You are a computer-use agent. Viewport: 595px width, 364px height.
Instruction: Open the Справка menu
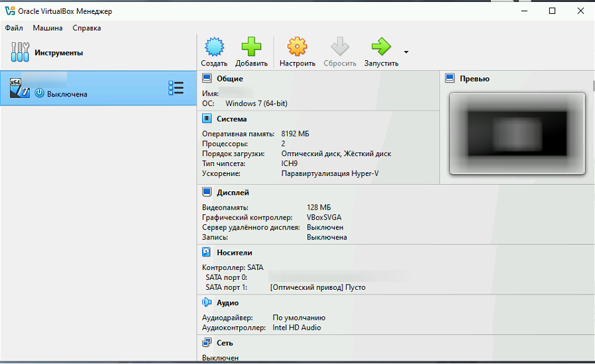point(87,28)
